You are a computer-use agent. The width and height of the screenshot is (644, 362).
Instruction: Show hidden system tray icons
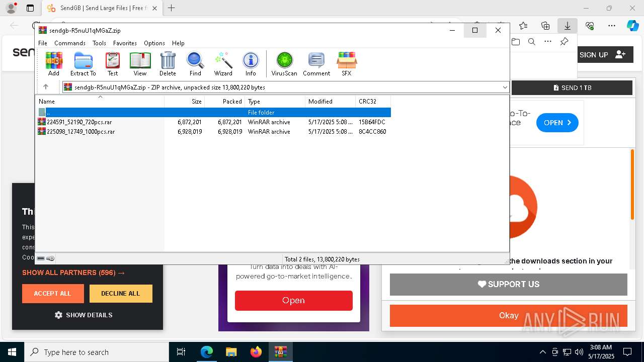tap(542, 352)
